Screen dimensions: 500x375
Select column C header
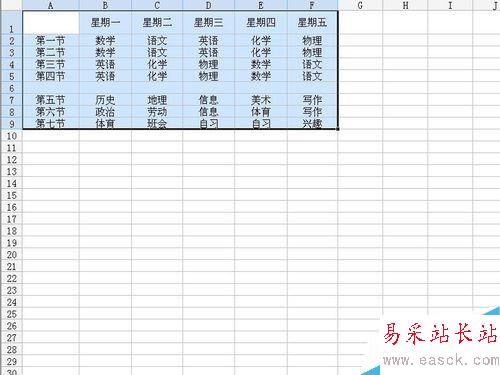click(157, 5)
